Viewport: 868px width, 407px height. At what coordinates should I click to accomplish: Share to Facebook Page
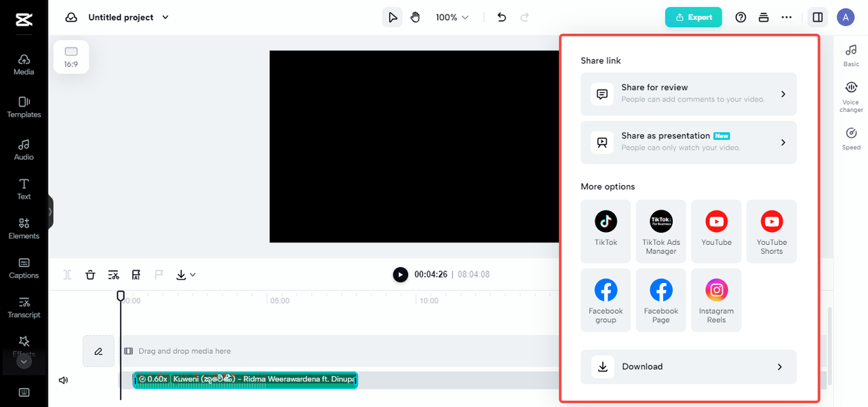click(661, 301)
